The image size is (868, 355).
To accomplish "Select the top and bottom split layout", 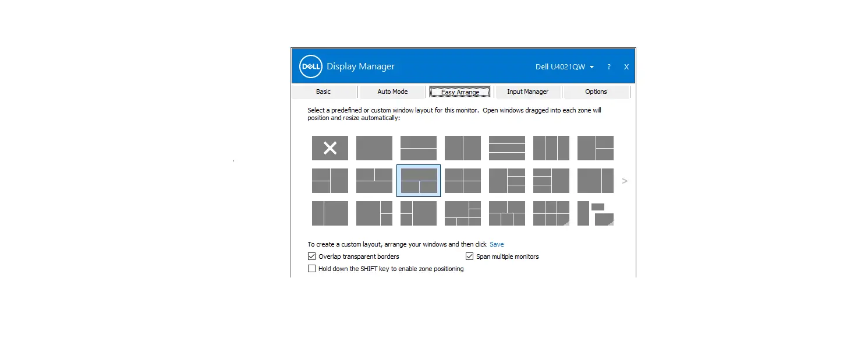I will [418, 148].
